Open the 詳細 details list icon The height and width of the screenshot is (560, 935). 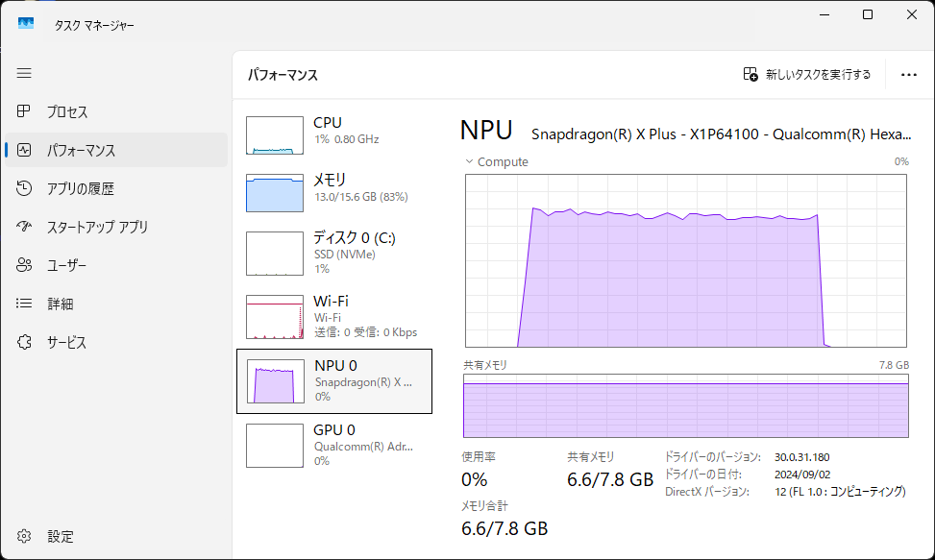pos(25,304)
